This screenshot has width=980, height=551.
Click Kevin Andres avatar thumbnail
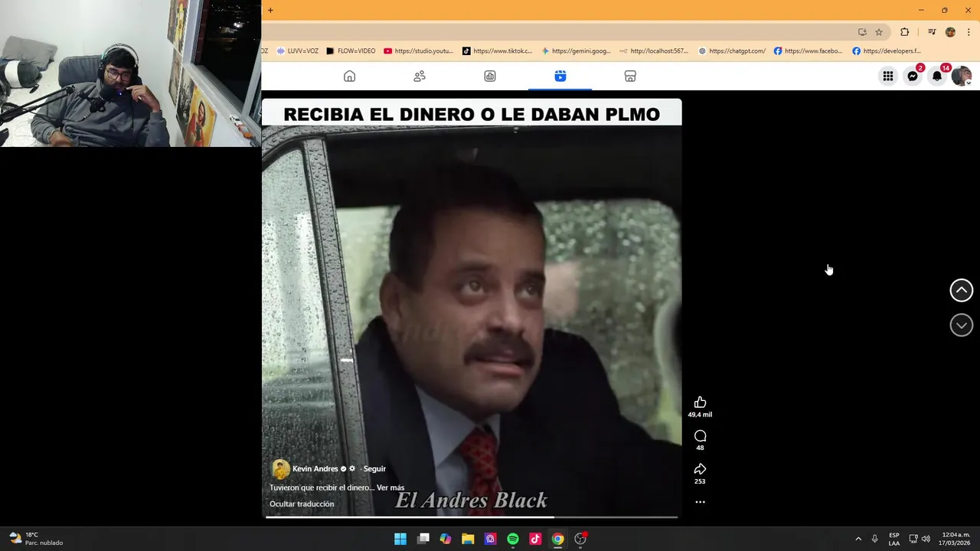(x=280, y=469)
